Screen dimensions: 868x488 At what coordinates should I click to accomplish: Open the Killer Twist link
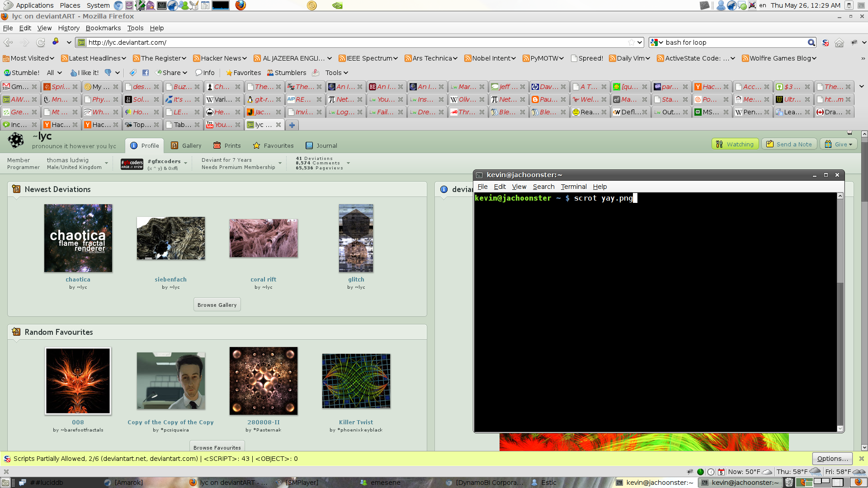pyautogui.click(x=356, y=422)
